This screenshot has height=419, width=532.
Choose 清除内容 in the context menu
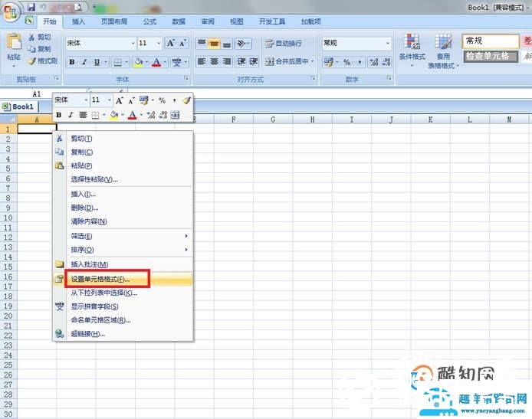click(123, 221)
